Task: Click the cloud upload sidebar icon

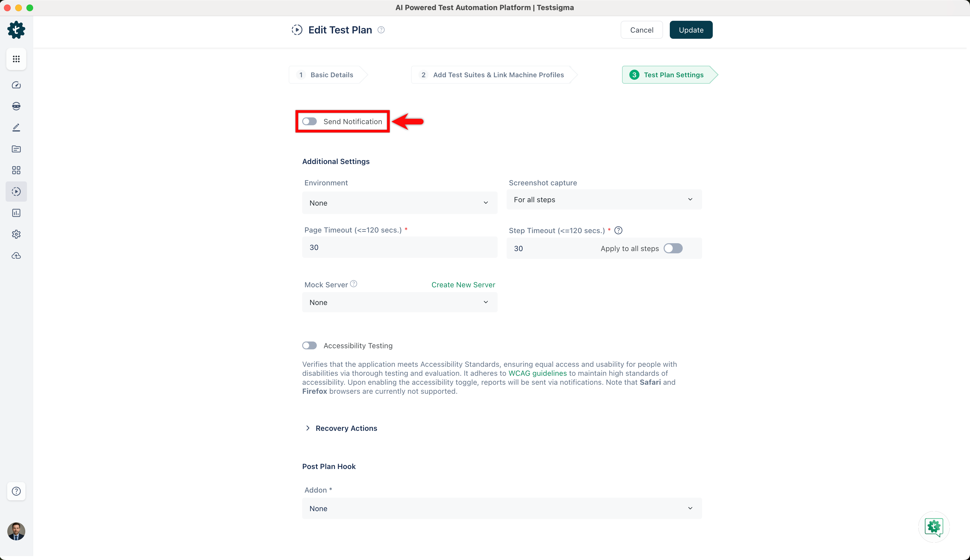Action: point(16,256)
